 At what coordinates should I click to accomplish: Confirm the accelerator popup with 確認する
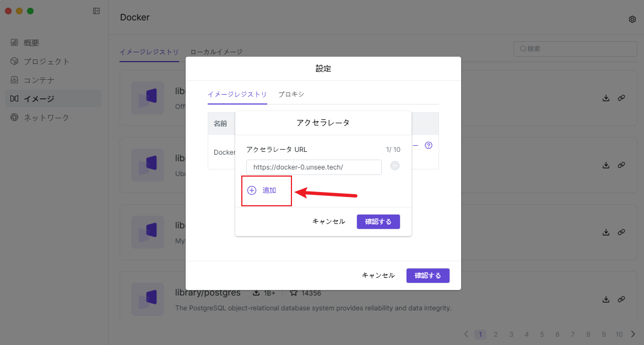point(378,222)
